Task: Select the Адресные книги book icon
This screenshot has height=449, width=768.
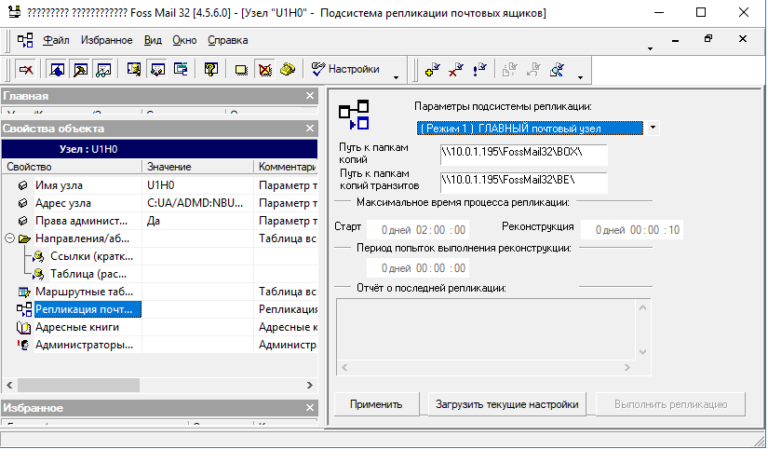Action: pos(24,327)
